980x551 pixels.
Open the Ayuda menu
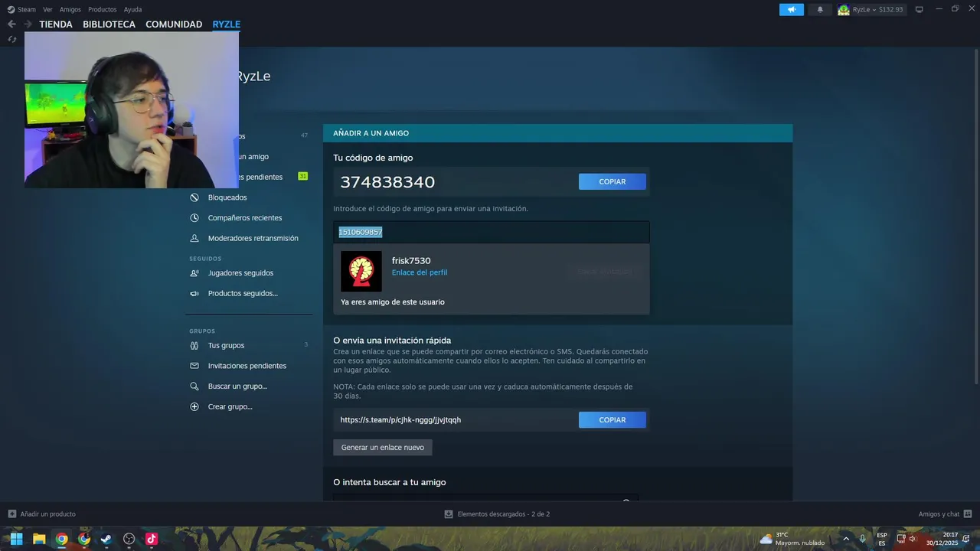132,9
